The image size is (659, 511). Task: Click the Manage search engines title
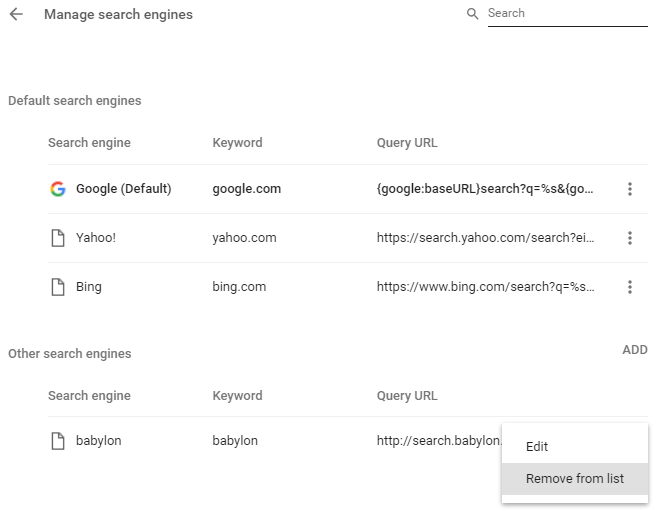(118, 15)
